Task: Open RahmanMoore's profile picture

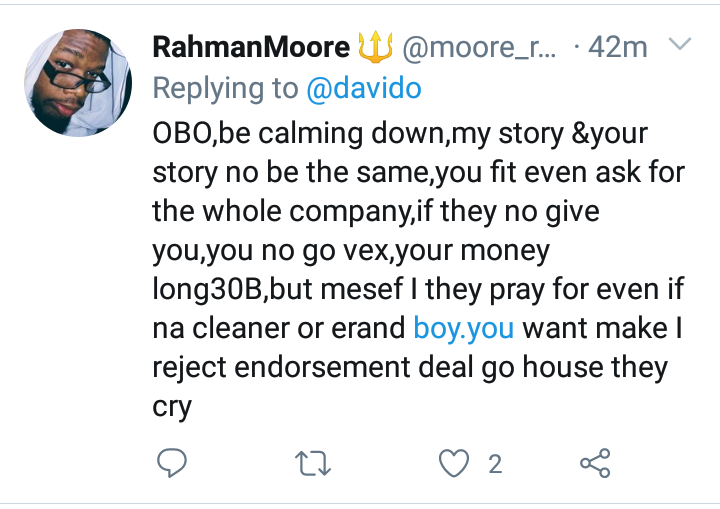Action: 78,82
